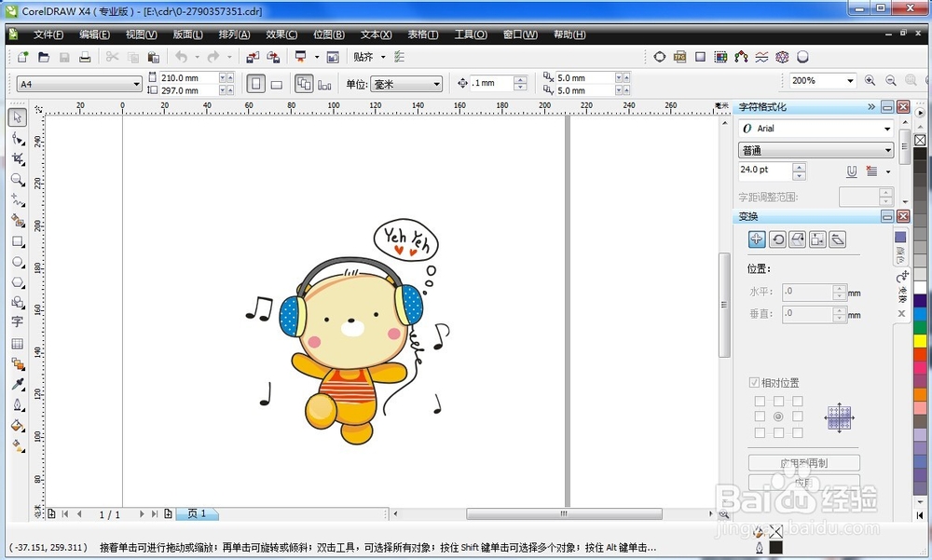The image size is (932, 560).
Task: Select the Pick tool in toolbox
Action: (17, 117)
